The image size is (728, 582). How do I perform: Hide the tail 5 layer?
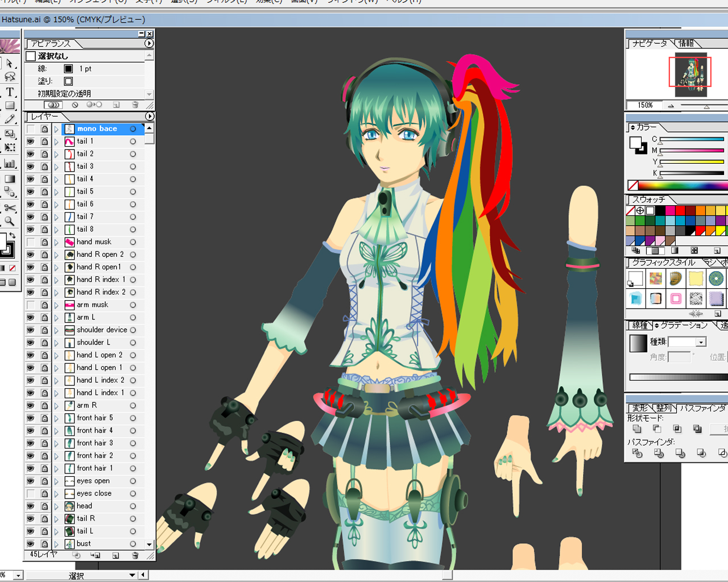pyautogui.click(x=31, y=192)
